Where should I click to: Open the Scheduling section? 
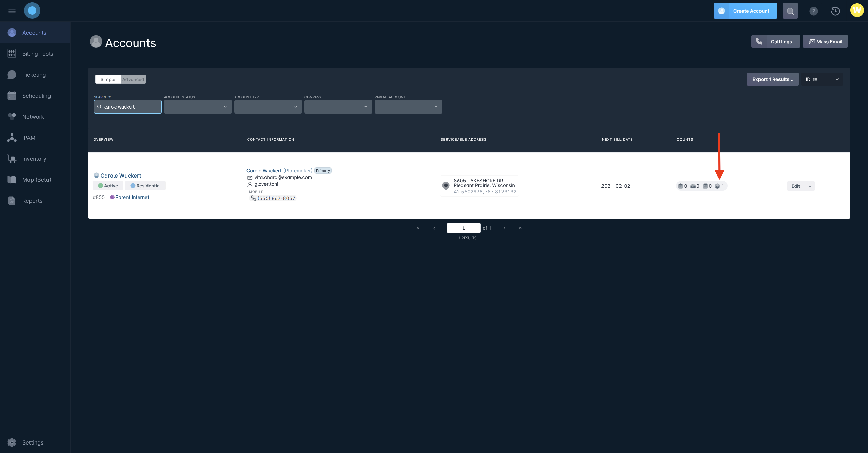[x=36, y=96]
